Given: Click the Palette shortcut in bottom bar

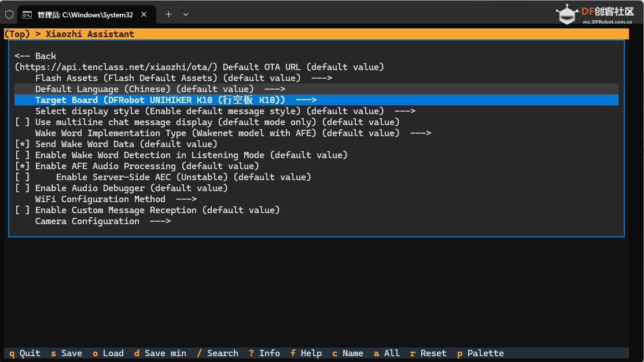Looking at the screenshot, I should coord(480,353).
